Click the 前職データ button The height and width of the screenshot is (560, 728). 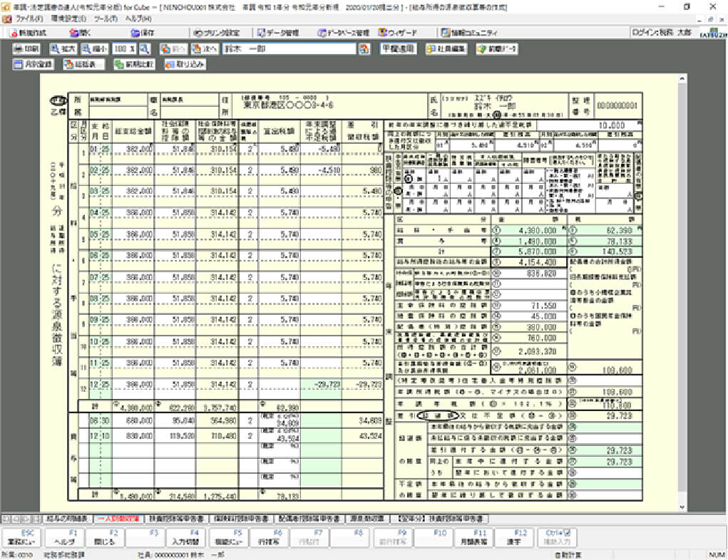point(497,48)
